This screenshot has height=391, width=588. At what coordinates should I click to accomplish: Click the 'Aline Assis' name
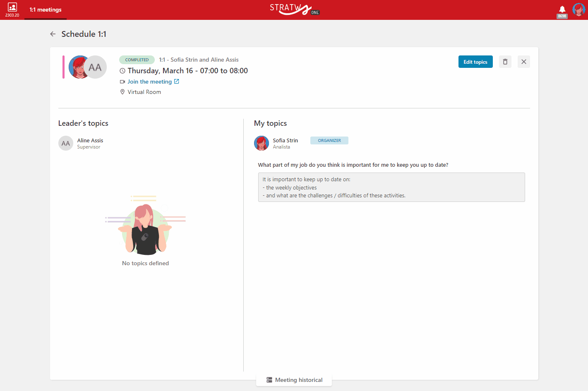[90, 140]
